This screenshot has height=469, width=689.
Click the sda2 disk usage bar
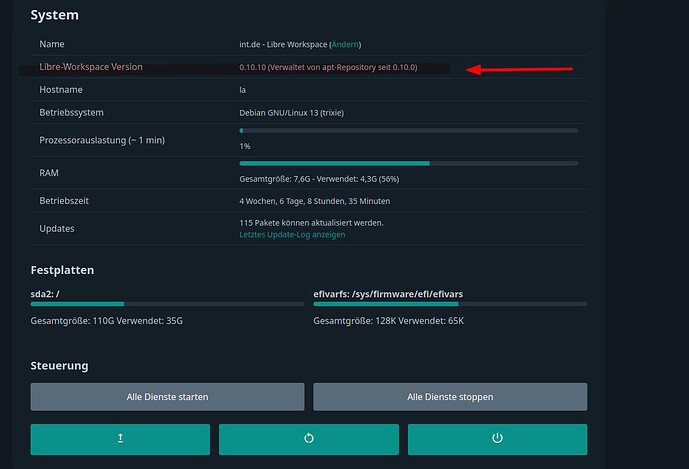pyautogui.click(x=167, y=303)
